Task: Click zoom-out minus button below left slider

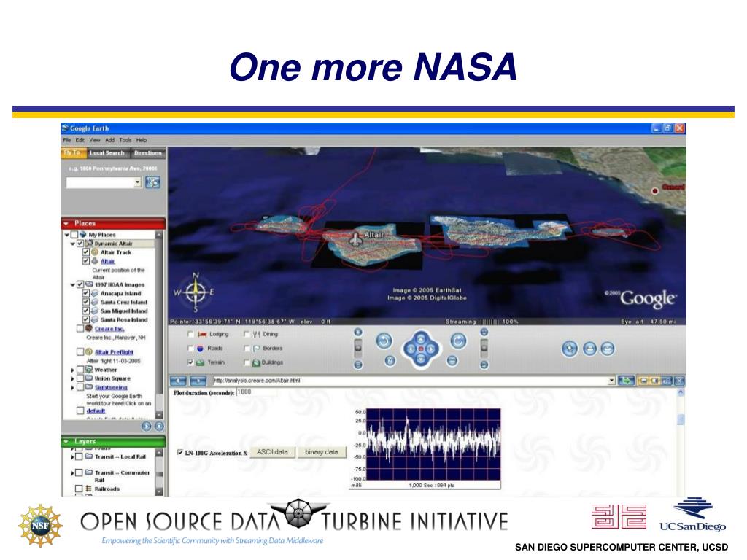Action: pyautogui.click(x=358, y=365)
